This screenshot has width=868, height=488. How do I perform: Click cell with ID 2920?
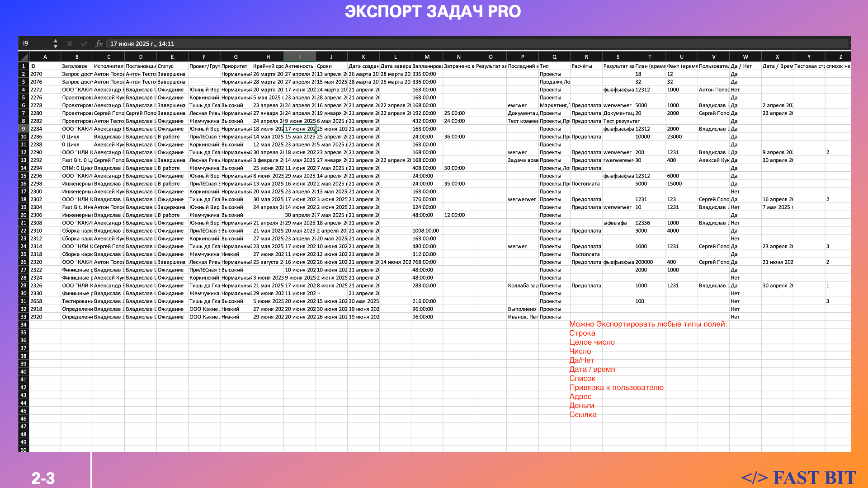click(x=45, y=317)
